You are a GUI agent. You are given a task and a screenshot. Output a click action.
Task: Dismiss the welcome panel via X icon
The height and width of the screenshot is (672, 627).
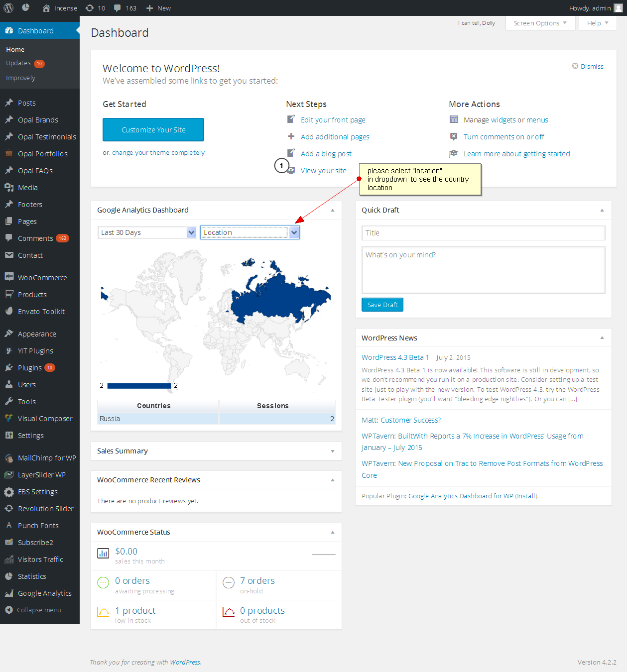pos(575,66)
